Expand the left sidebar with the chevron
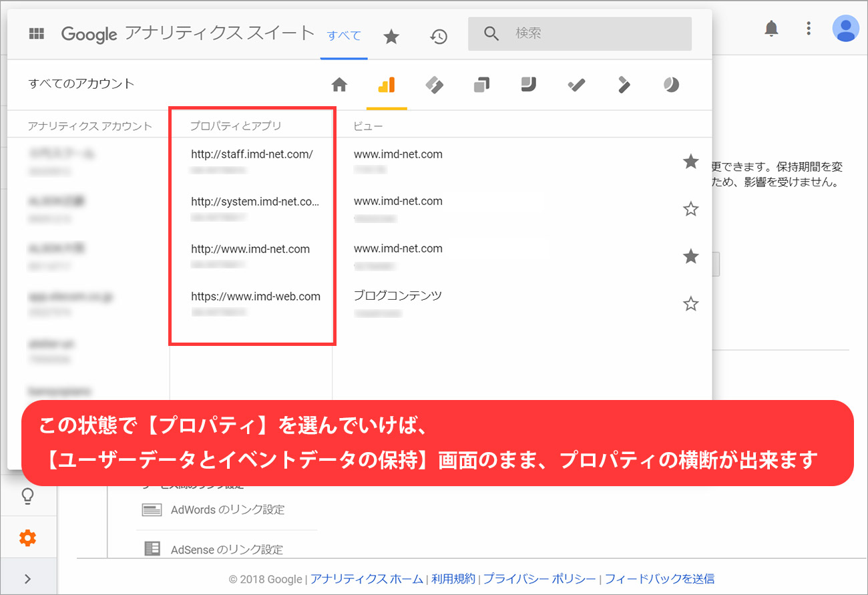Viewport: 868px width, 595px height. click(28, 579)
